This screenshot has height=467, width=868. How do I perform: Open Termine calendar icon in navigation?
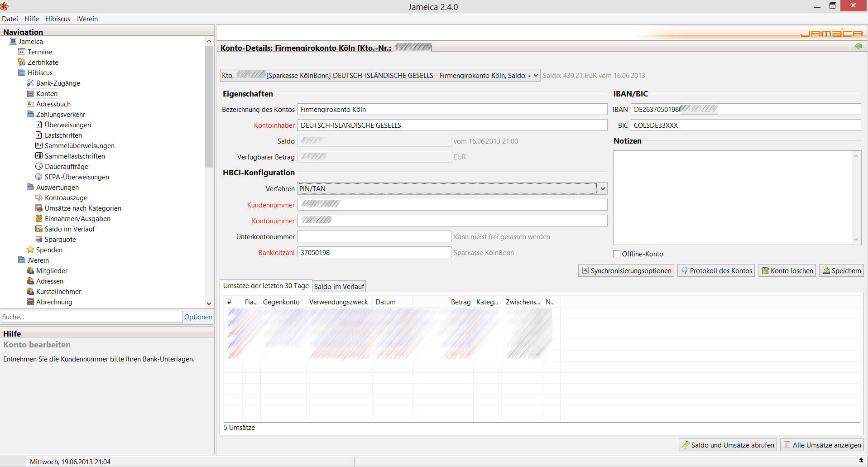(x=22, y=52)
